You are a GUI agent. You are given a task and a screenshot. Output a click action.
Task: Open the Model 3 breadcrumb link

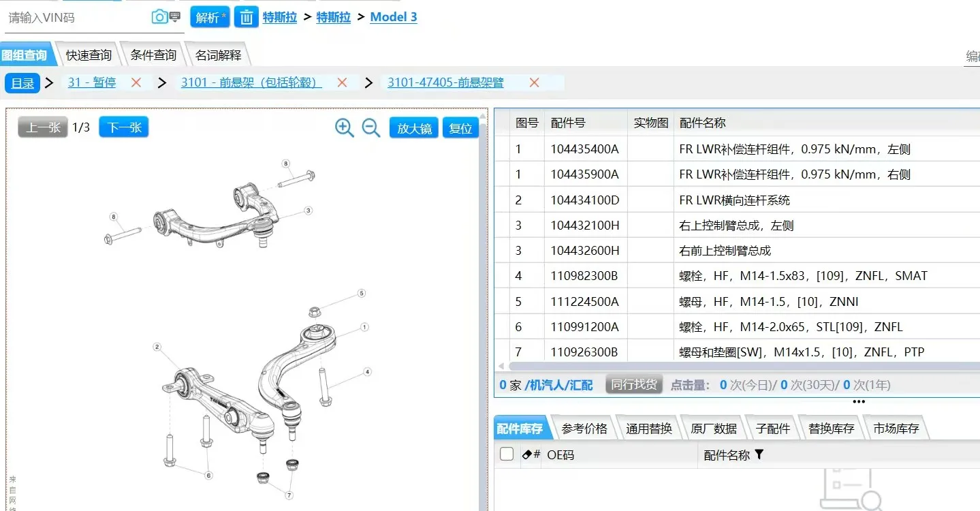click(x=394, y=17)
